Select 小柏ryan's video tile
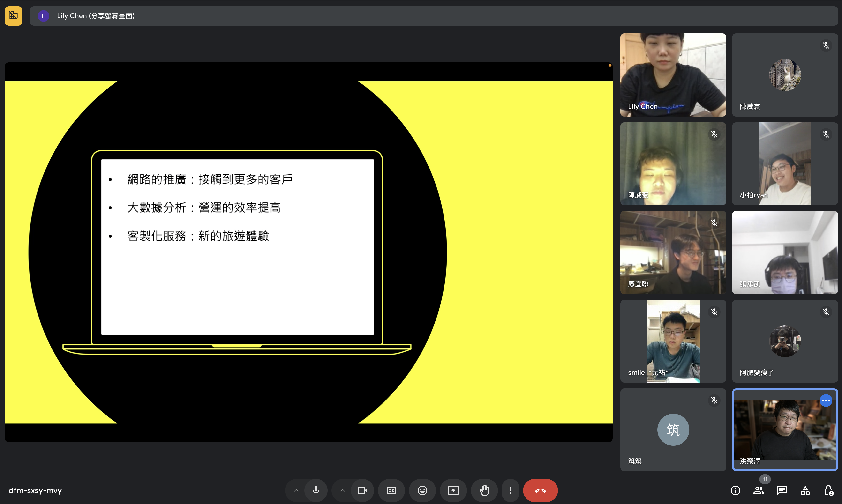Viewport: 842px width, 504px height. pyautogui.click(x=785, y=164)
